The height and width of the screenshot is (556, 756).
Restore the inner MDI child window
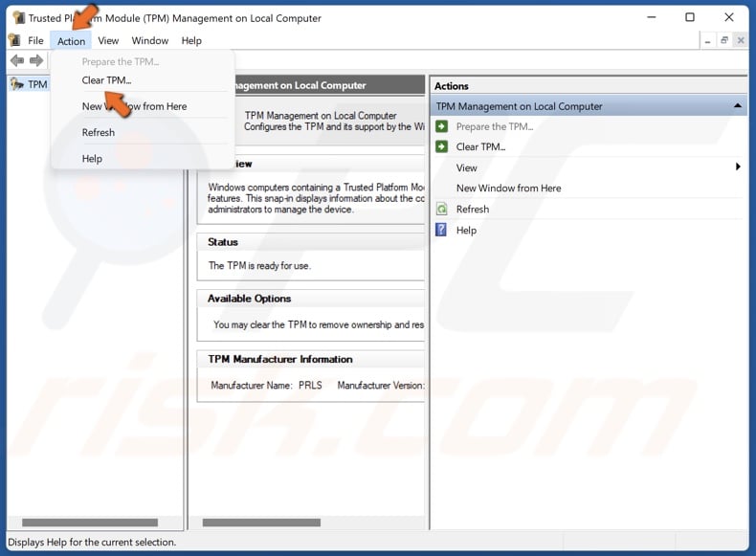[724, 40]
